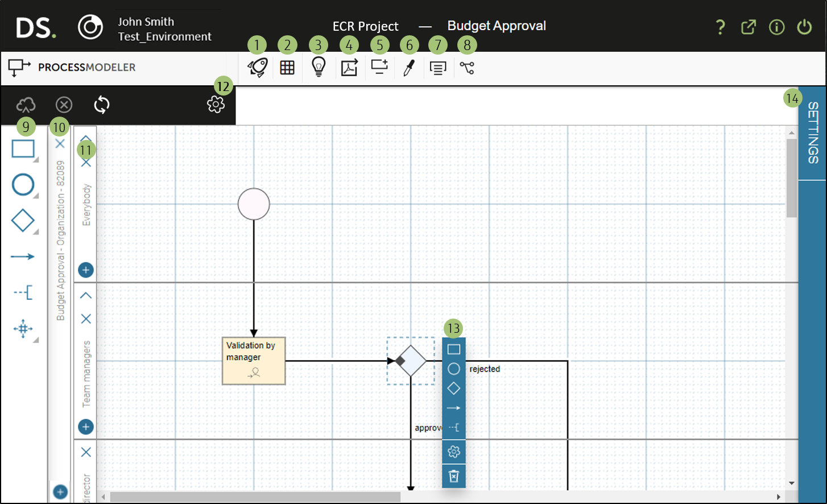Add rectangle task from gateway context menu

(454, 349)
